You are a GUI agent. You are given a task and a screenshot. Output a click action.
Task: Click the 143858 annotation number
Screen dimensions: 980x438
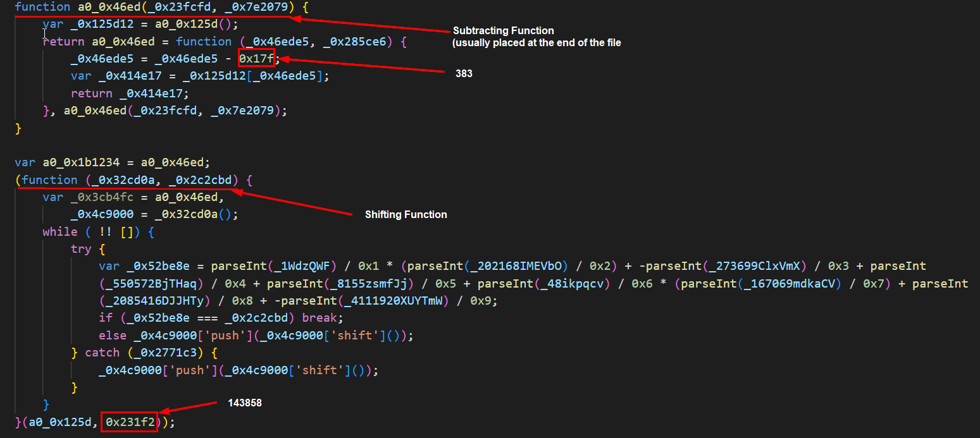[244, 403]
